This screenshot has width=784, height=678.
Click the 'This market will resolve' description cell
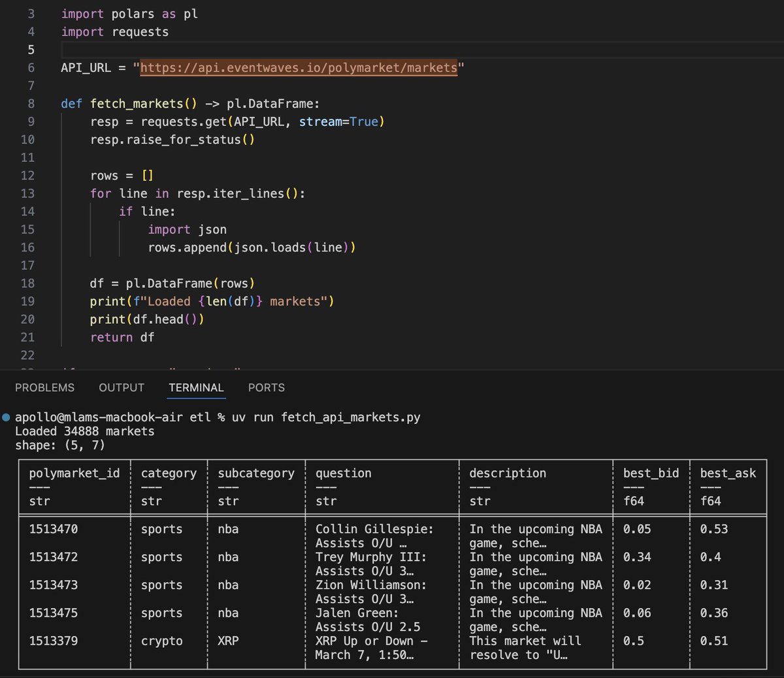(525, 648)
